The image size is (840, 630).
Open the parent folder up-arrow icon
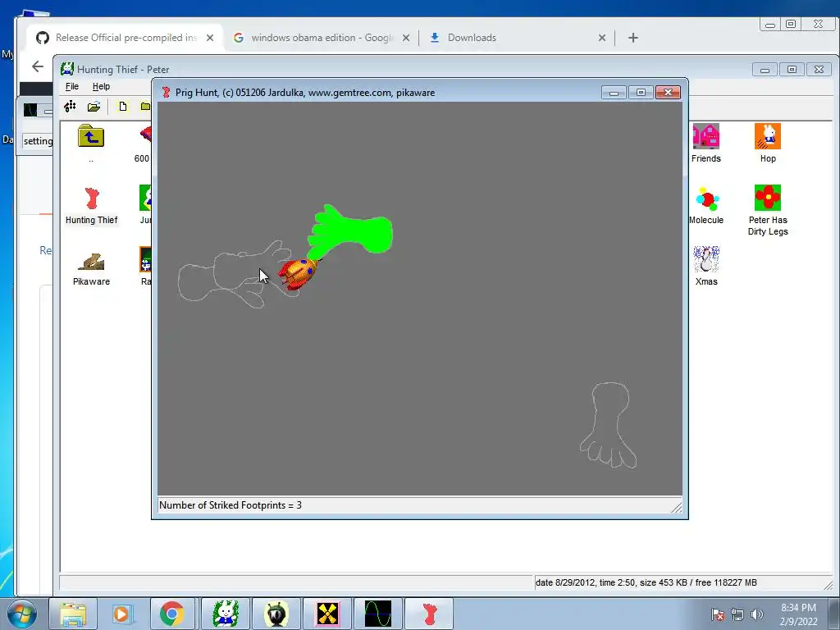pos(91,136)
